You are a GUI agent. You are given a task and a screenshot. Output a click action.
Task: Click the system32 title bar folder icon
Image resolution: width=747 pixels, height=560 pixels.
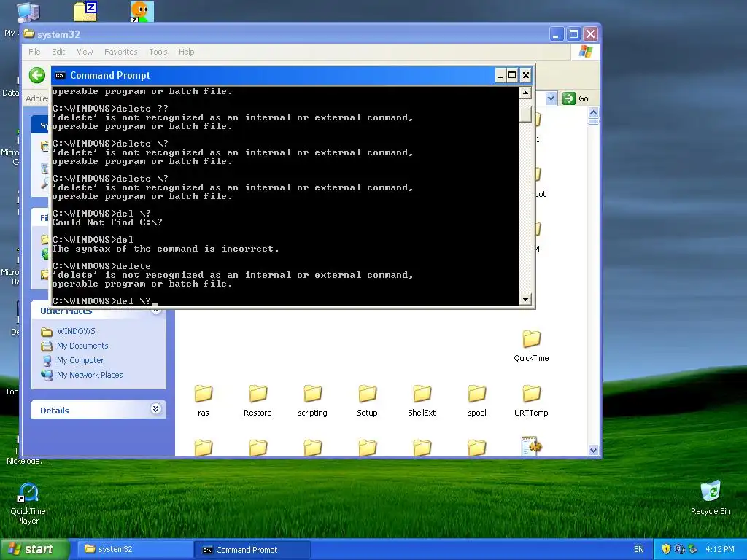[29, 34]
